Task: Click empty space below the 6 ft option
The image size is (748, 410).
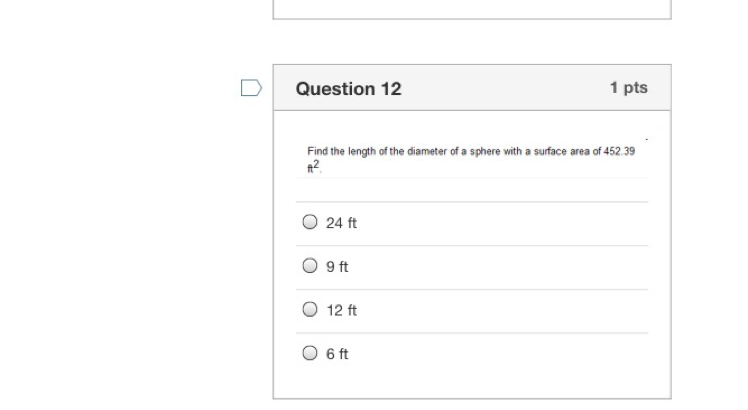Action: click(471, 386)
